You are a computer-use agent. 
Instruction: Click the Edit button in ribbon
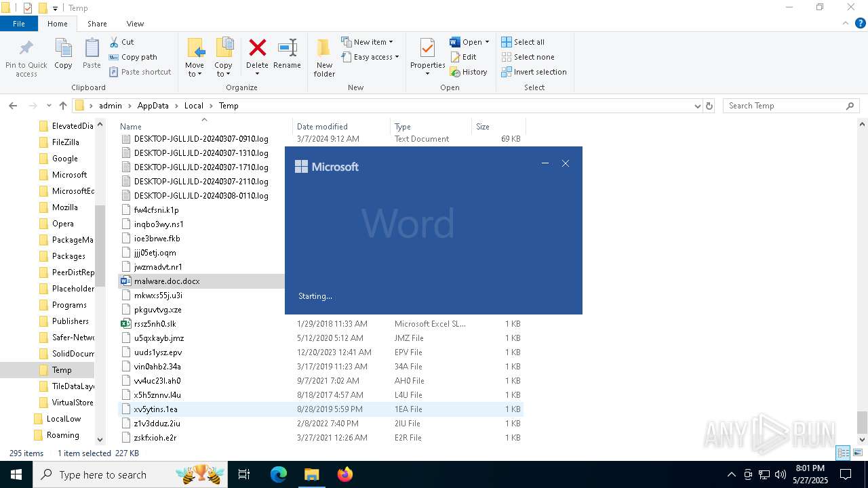463,57
